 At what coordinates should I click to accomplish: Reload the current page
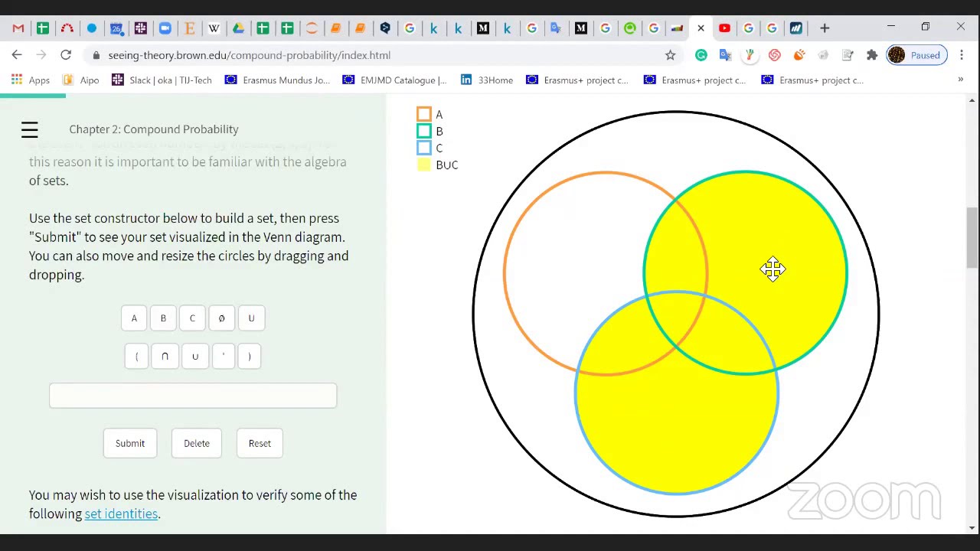click(x=66, y=55)
